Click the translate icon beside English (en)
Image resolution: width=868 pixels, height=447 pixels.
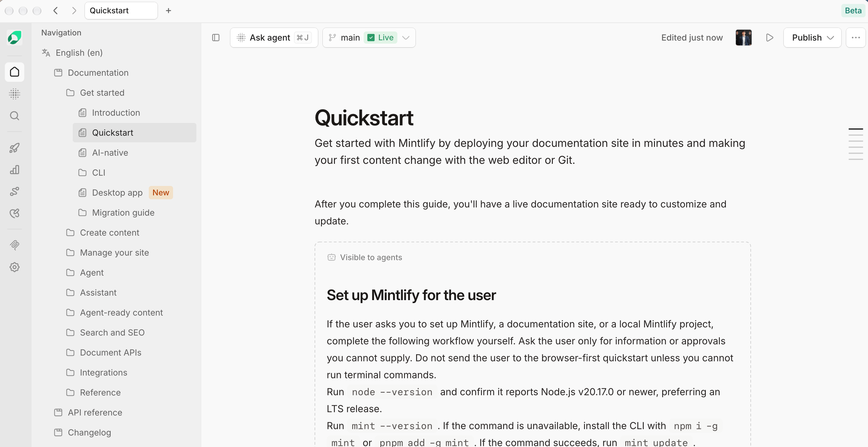46,52
